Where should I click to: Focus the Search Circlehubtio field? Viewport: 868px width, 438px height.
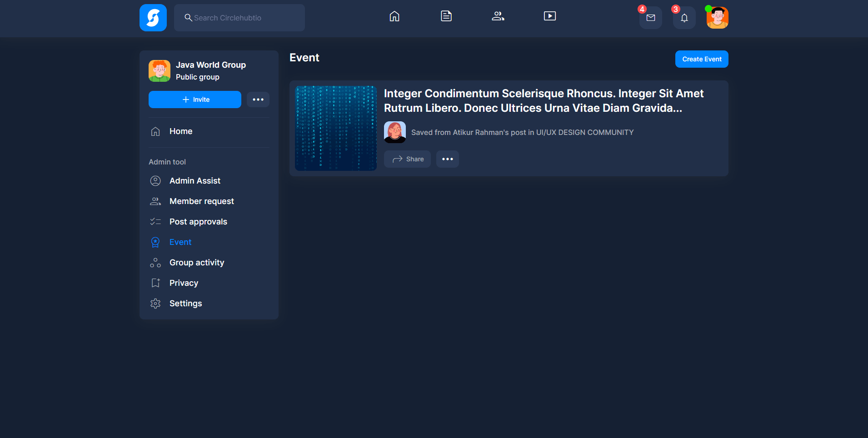pos(239,18)
